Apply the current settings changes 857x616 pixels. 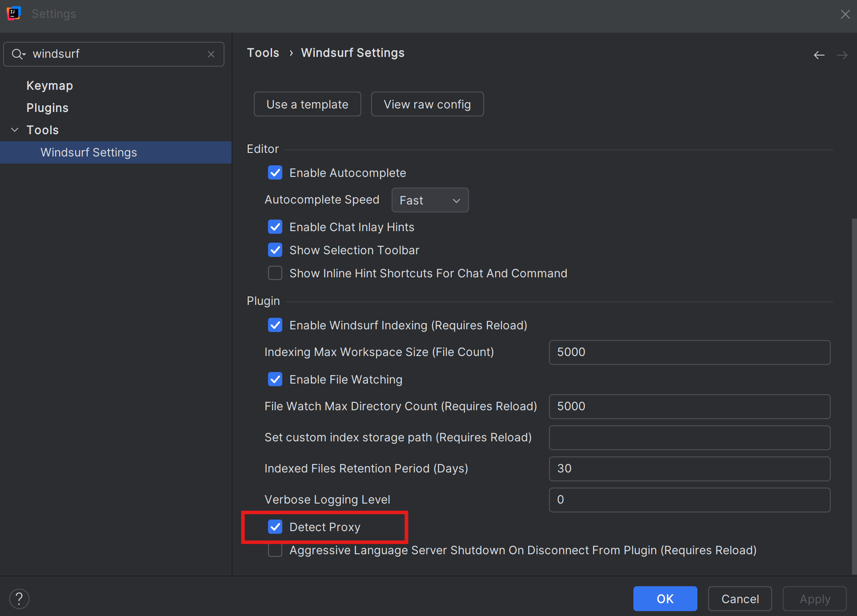coord(815,599)
